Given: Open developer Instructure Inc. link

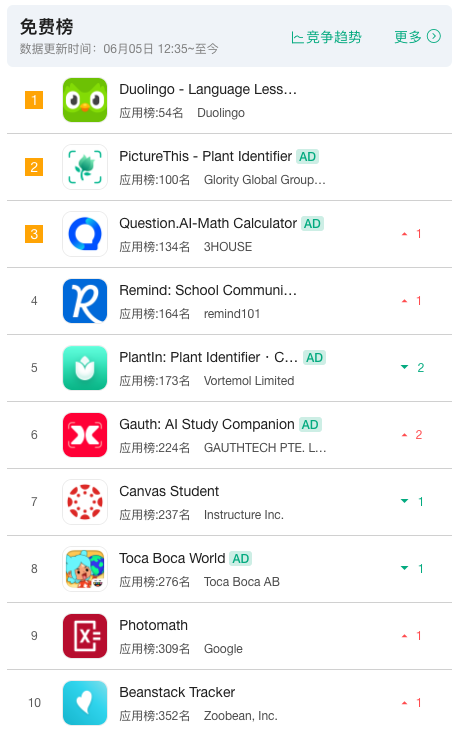Looking at the screenshot, I should (244, 515).
